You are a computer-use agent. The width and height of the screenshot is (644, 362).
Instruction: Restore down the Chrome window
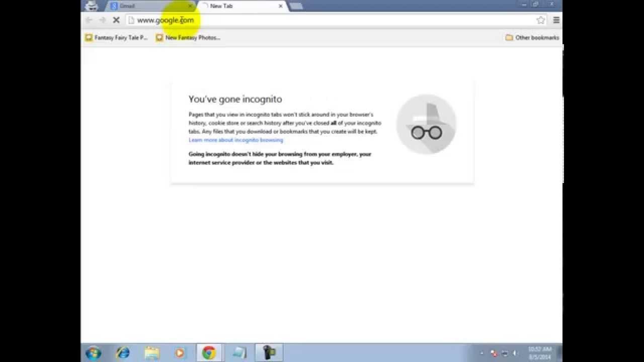pyautogui.click(x=535, y=4)
